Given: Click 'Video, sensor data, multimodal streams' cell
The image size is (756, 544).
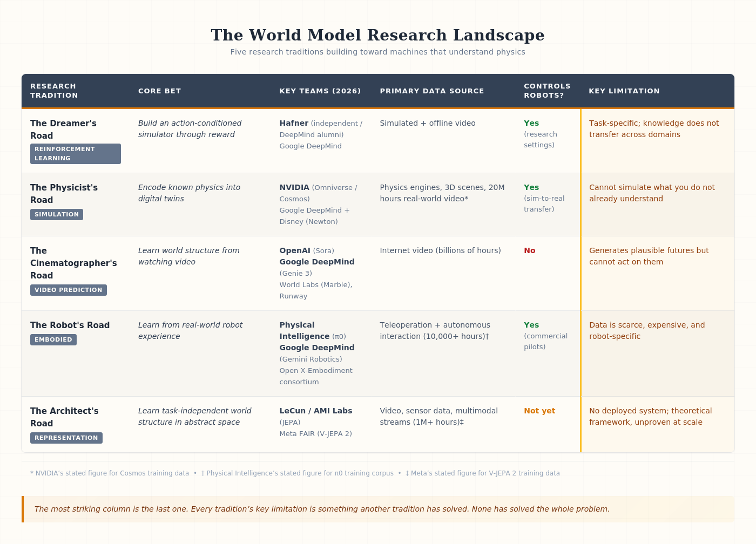Looking at the screenshot, I should pyautogui.click(x=438, y=417).
